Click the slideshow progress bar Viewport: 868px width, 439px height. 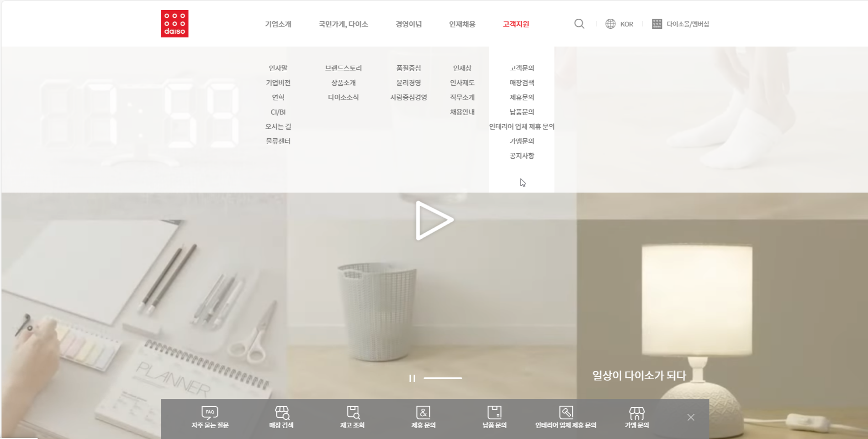click(x=443, y=378)
